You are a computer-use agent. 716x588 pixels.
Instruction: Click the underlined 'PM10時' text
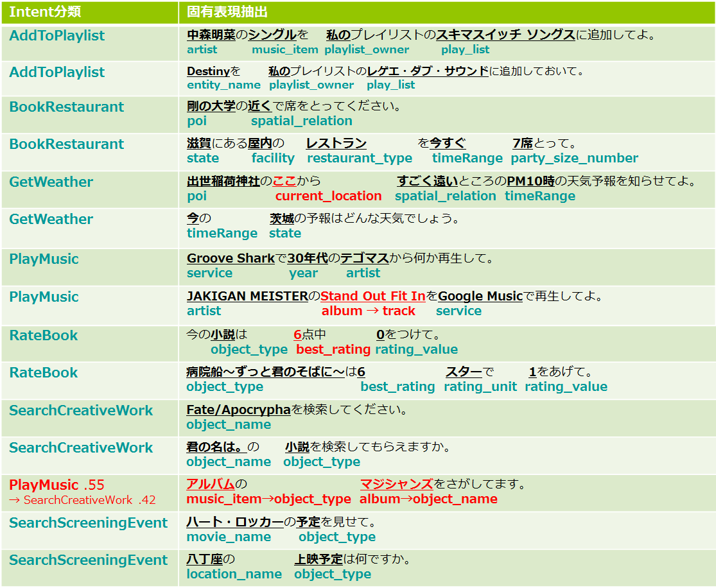tap(530, 181)
